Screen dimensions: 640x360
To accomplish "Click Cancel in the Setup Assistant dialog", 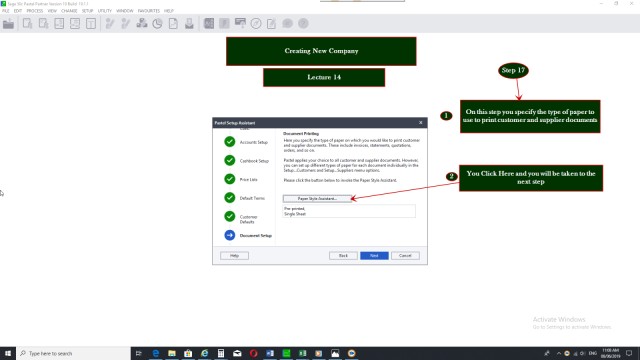I will (405, 256).
